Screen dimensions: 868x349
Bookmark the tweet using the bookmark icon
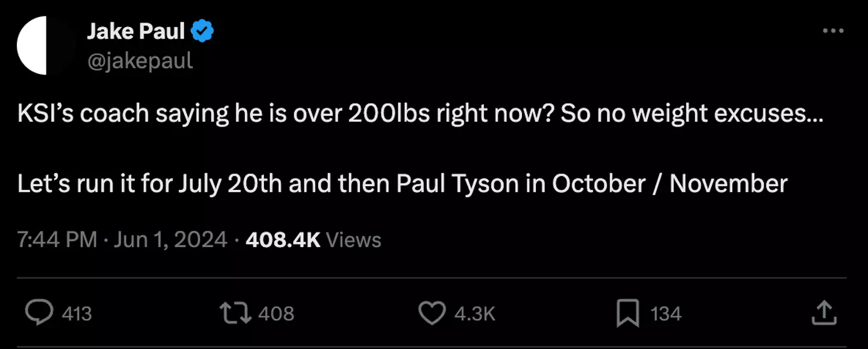click(x=629, y=312)
